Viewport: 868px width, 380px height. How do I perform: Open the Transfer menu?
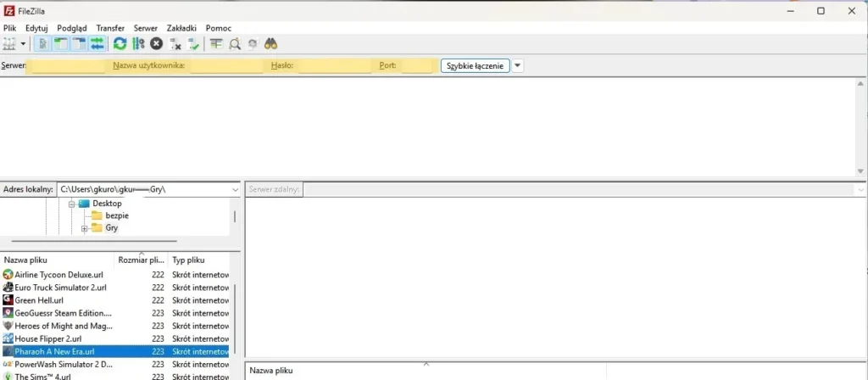(110, 28)
